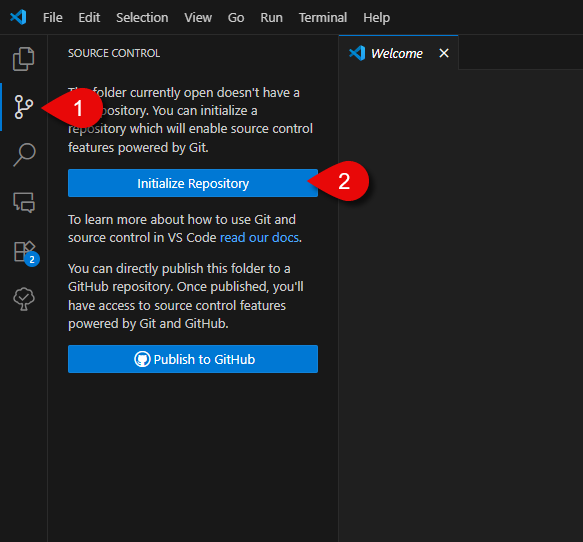Follow the 'read our docs' link

click(259, 238)
